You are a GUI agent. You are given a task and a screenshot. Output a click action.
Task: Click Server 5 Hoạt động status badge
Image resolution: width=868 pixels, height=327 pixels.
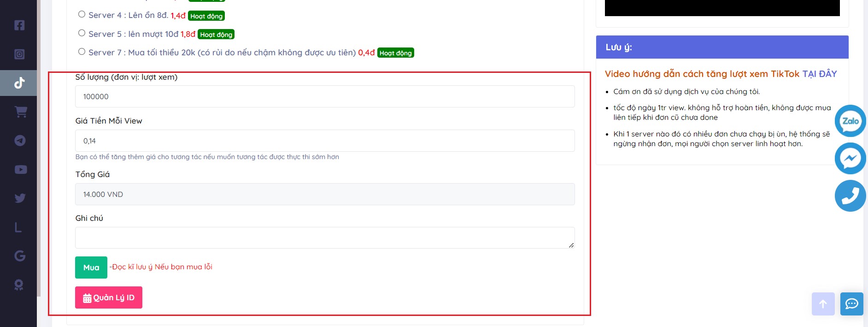(x=216, y=35)
